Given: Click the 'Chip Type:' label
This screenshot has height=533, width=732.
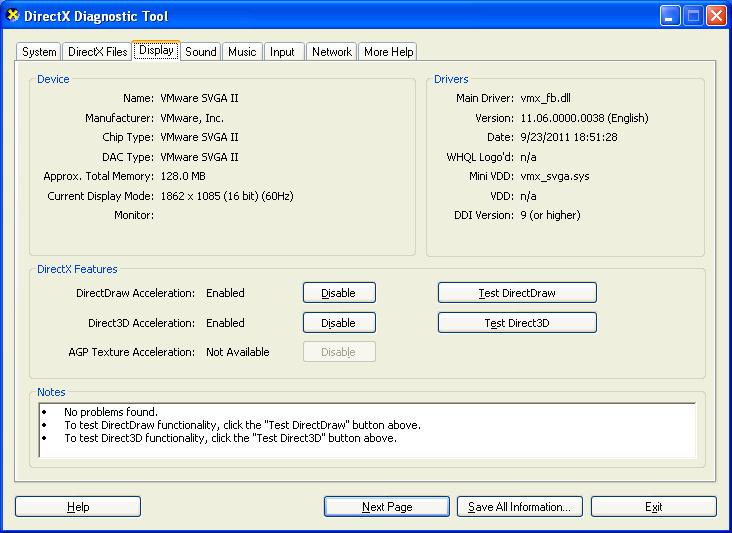Looking at the screenshot, I should point(128,137).
